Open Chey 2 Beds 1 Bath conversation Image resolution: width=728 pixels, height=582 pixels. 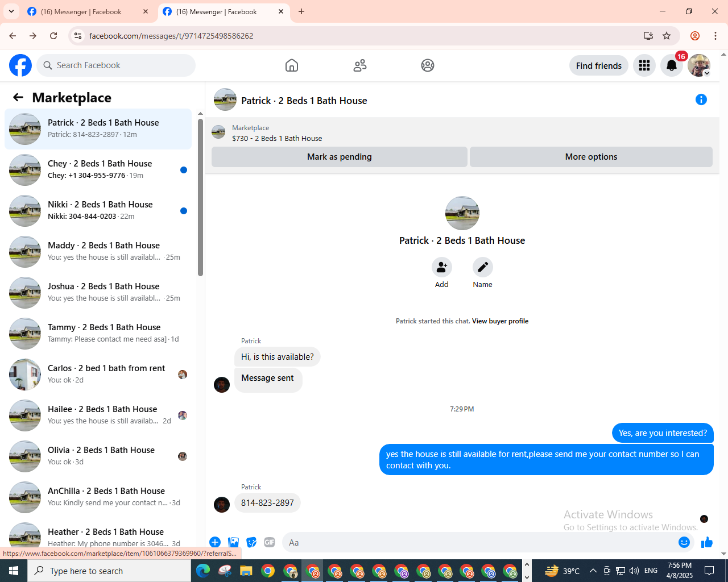[98, 169]
